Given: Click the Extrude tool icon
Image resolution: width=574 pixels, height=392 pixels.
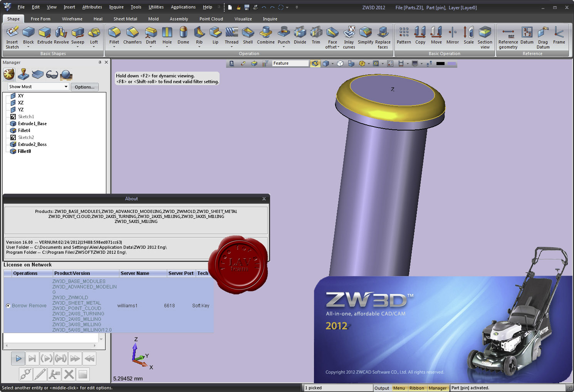Looking at the screenshot, I should 45,32.
